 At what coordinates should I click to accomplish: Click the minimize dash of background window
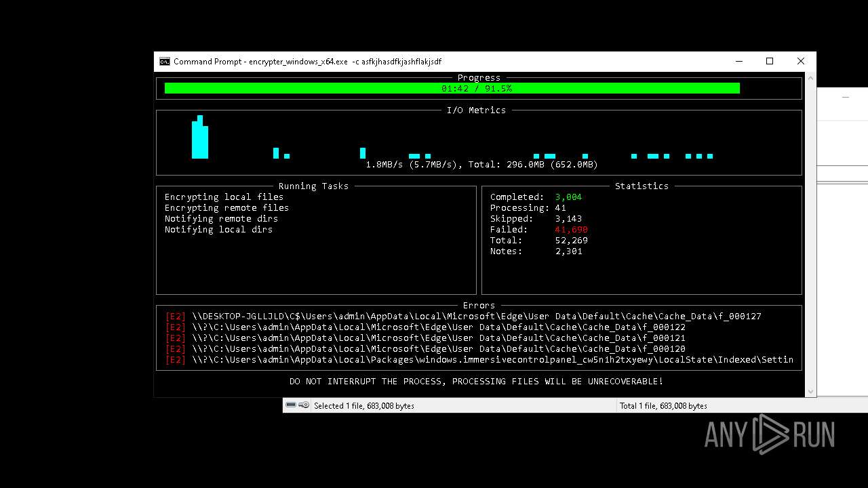pyautogui.click(x=846, y=97)
